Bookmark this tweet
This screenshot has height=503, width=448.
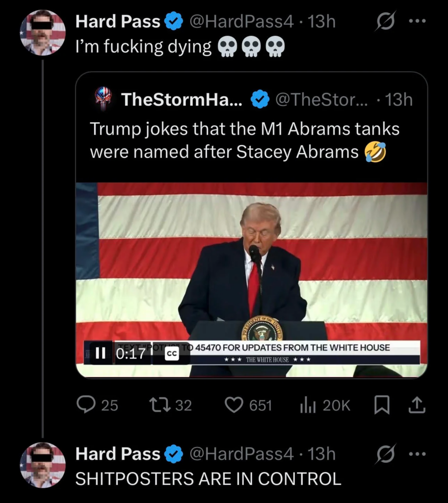[381, 405]
